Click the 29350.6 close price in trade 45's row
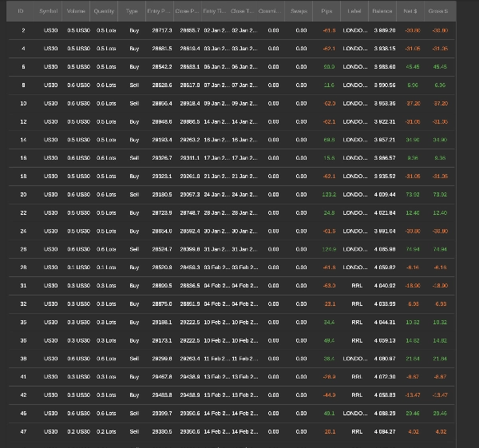The height and width of the screenshot is (448, 479). (190, 414)
